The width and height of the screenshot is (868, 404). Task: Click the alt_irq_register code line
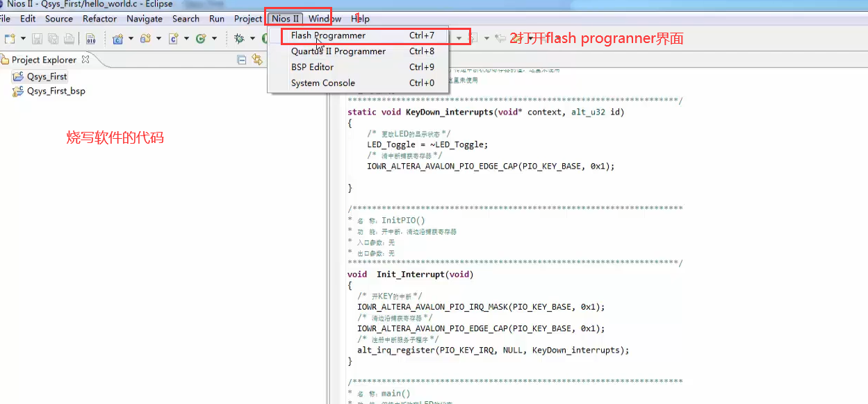pyautogui.click(x=493, y=351)
